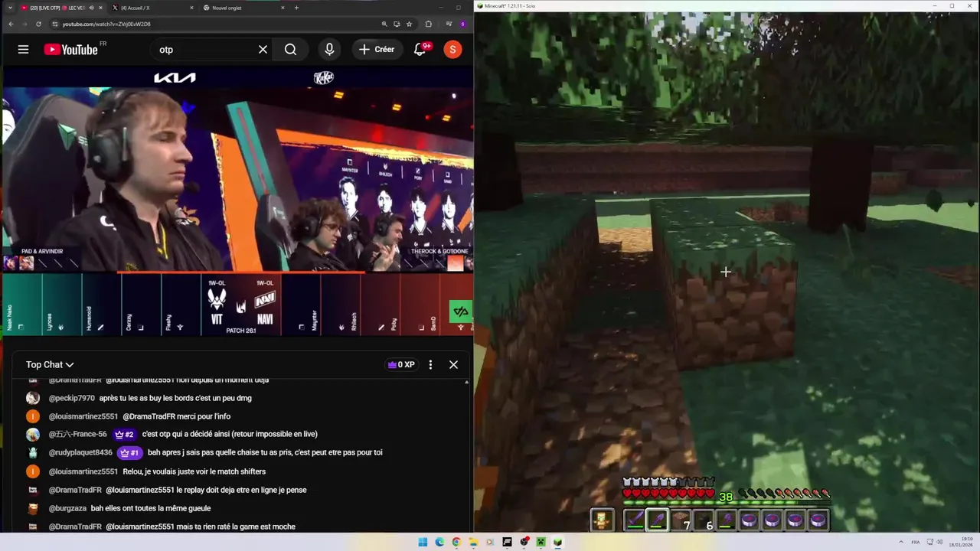This screenshot has height=551, width=980.
Task: Run search with the magnifier button
Action: [290, 49]
